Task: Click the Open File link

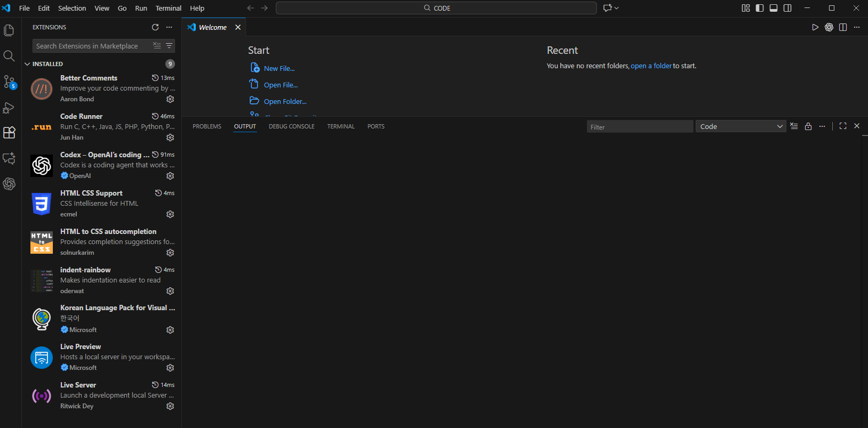Action: click(281, 85)
